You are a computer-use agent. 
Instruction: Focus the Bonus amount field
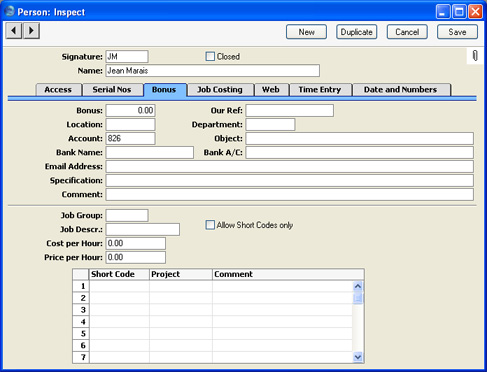(x=130, y=110)
